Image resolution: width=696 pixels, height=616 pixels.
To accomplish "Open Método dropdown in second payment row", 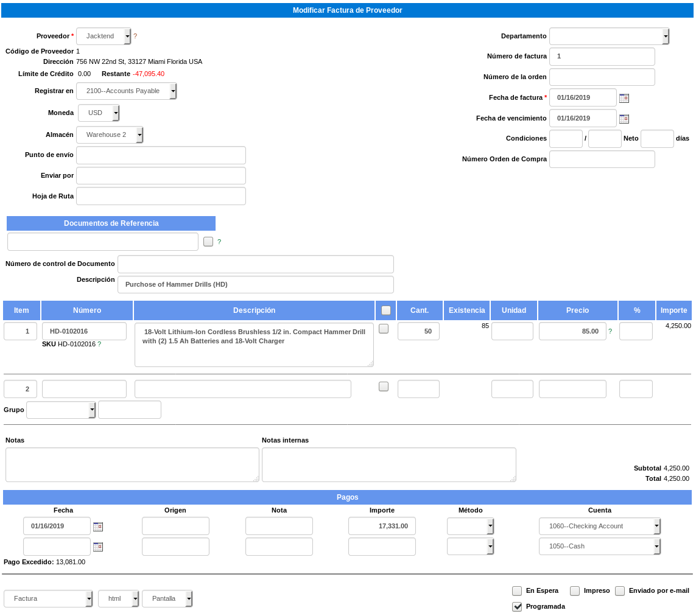I will [x=470, y=547].
